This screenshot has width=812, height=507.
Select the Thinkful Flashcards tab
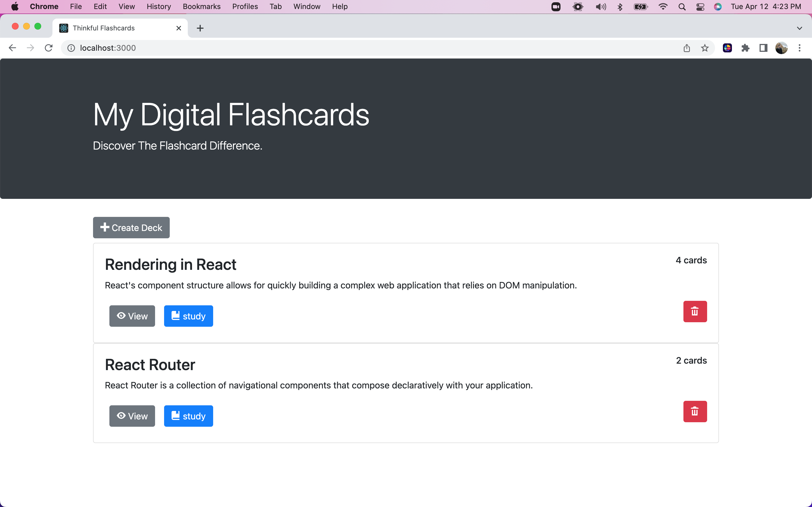[114, 28]
